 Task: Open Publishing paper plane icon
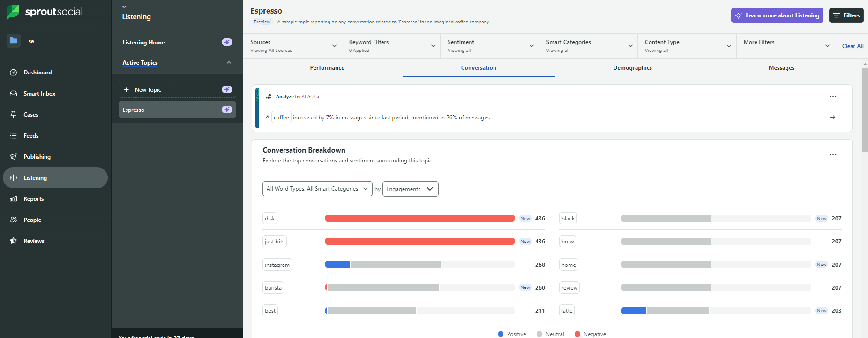pyautogui.click(x=14, y=157)
